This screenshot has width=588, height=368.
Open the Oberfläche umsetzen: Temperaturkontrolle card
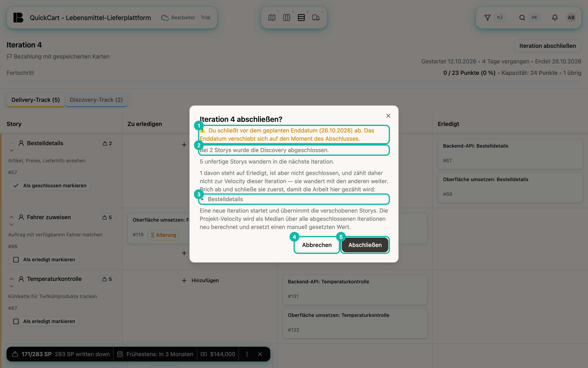(x=355, y=323)
